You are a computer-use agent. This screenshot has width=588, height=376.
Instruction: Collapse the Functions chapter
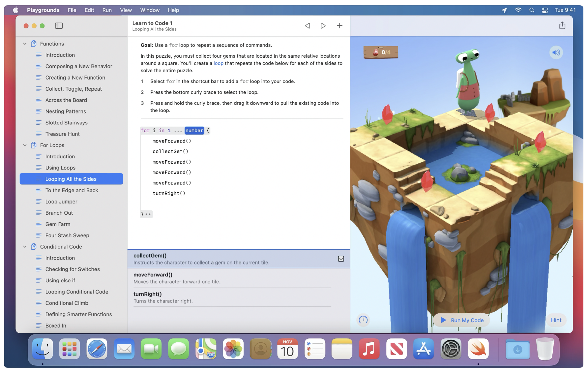tap(25, 44)
